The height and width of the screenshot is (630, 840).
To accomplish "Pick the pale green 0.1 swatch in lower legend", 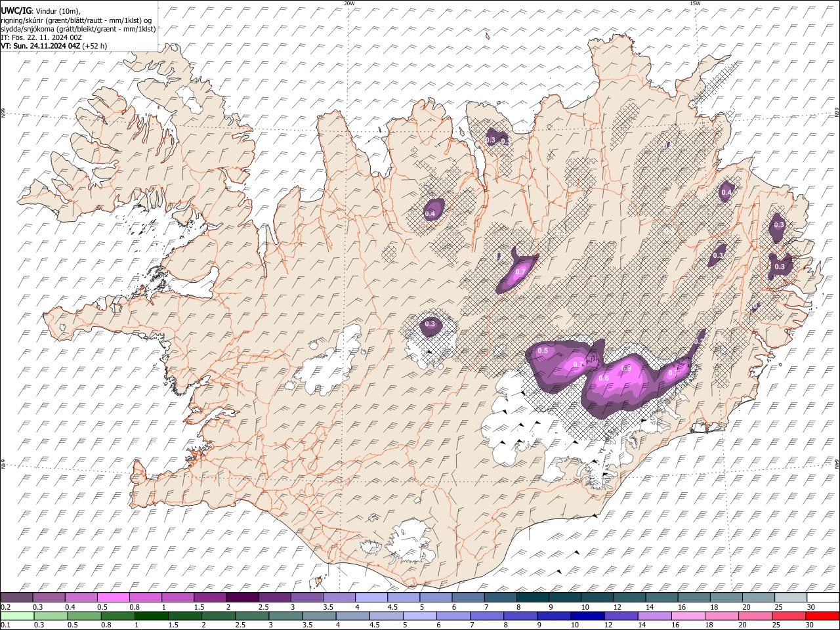I will (18, 616).
